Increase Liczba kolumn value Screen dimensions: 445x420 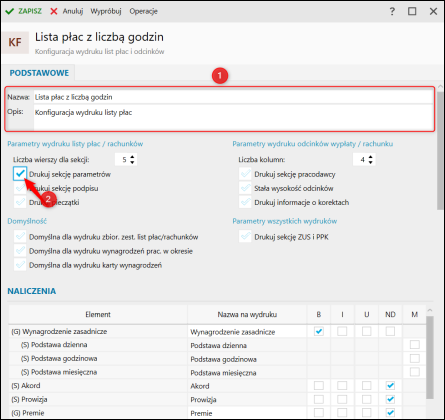[371, 157]
